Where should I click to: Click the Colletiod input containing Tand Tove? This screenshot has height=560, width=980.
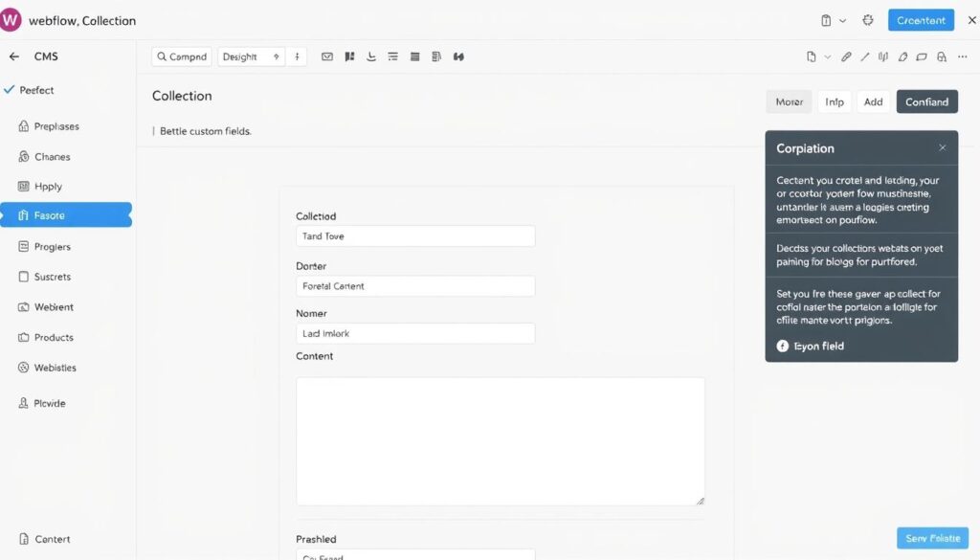pos(415,236)
